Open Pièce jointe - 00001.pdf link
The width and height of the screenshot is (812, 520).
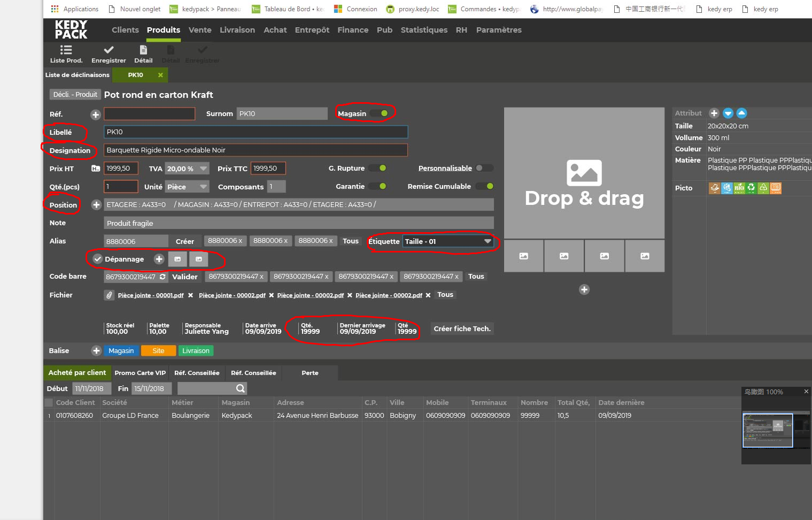click(150, 295)
